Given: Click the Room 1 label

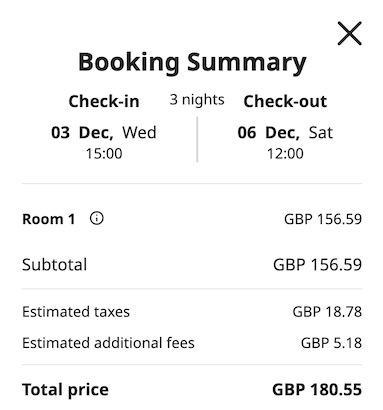Looking at the screenshot, I should point(49,219).
